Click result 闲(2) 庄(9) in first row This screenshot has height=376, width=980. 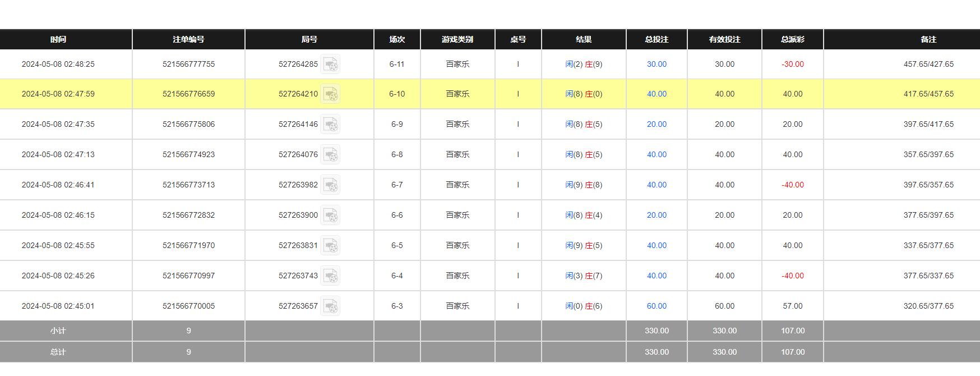click(584, 64)
